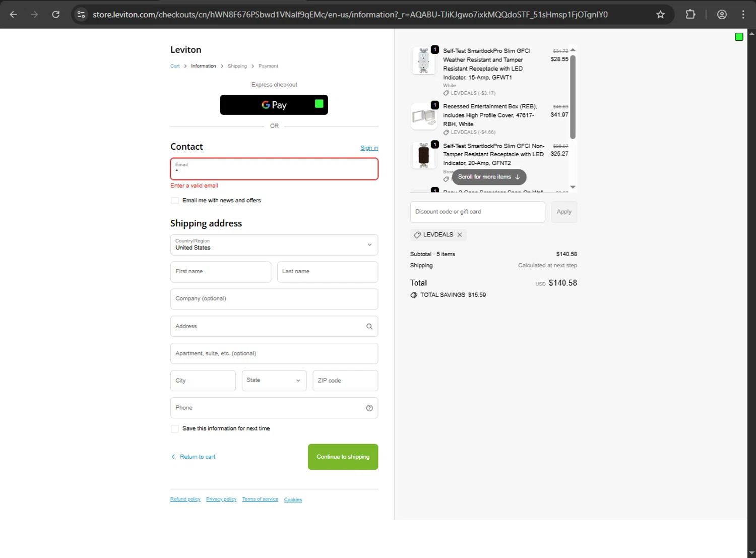Viewport: 756px width, 558px height.
Task: Click Continue to shipping
Action: tap(343, 457)
